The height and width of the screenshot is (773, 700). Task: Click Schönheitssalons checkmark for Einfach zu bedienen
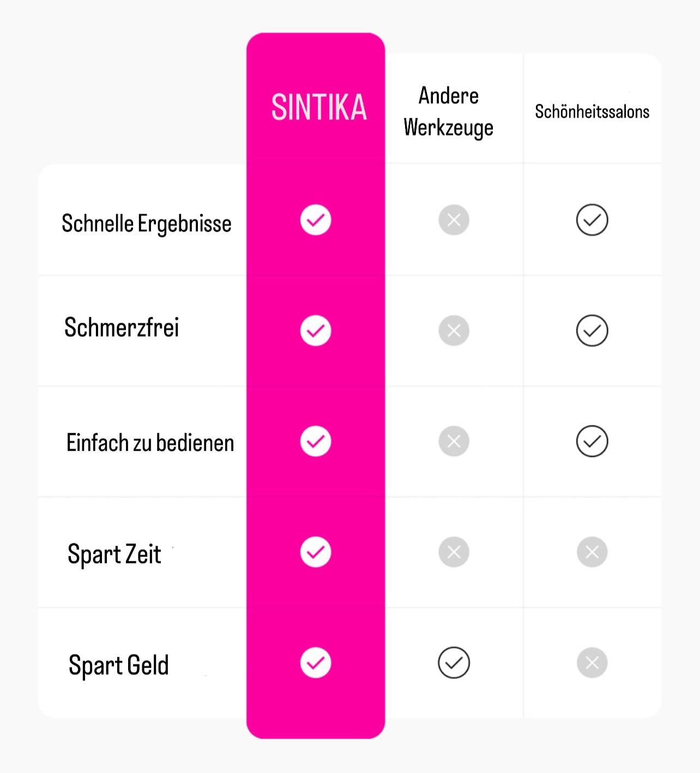pos(592,441)
